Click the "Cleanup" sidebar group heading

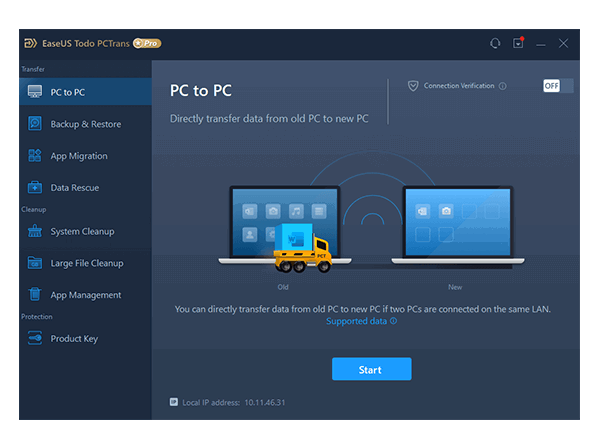click(34, 210)
